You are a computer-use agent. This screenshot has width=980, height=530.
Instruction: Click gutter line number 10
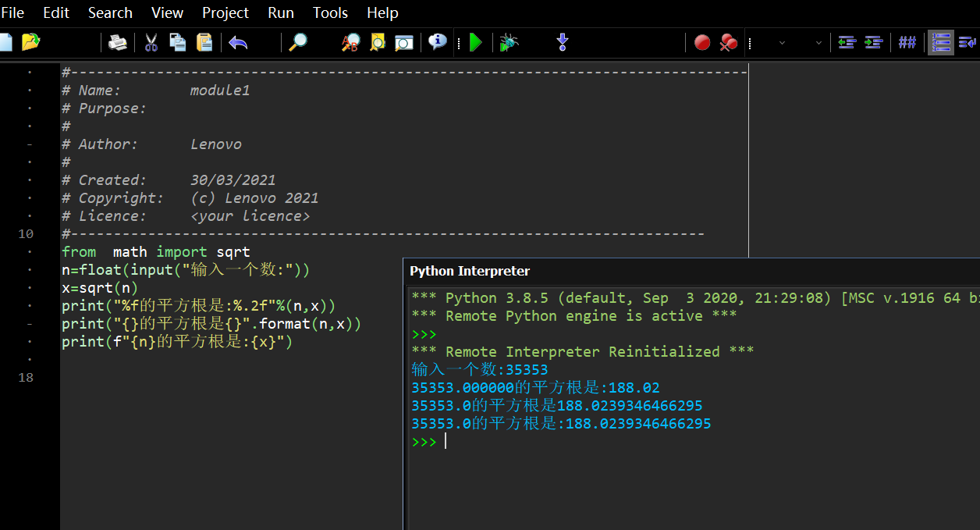26,233
